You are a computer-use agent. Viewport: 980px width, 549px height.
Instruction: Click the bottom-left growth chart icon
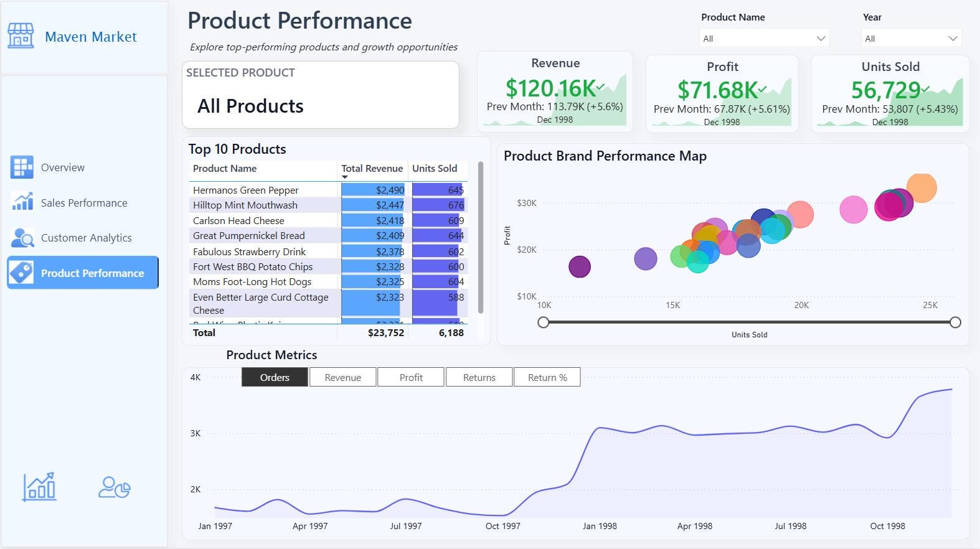[x=39, y=486]
